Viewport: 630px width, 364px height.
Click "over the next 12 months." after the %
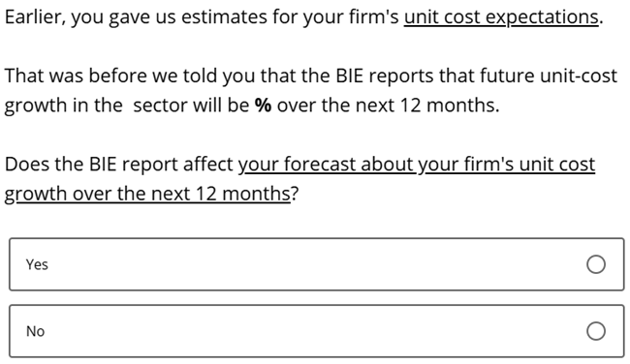tap(388, 106)
